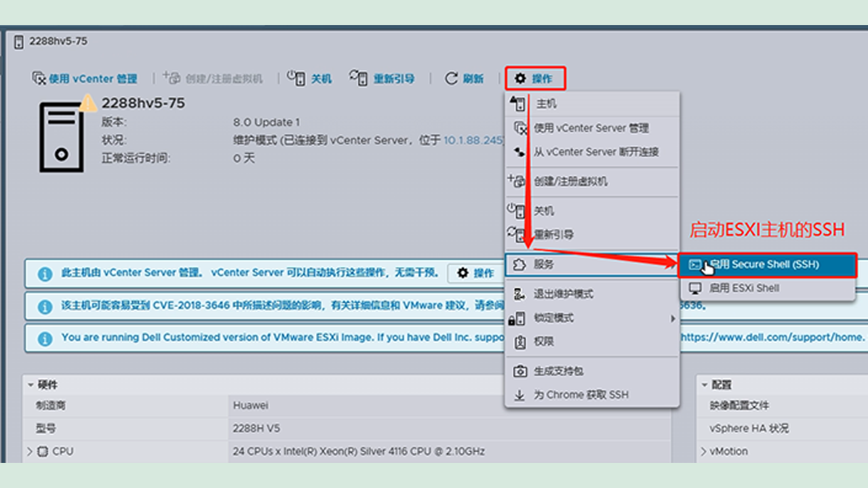Expand the CPU hardware row
868x488 pixels.
[30, 451]
